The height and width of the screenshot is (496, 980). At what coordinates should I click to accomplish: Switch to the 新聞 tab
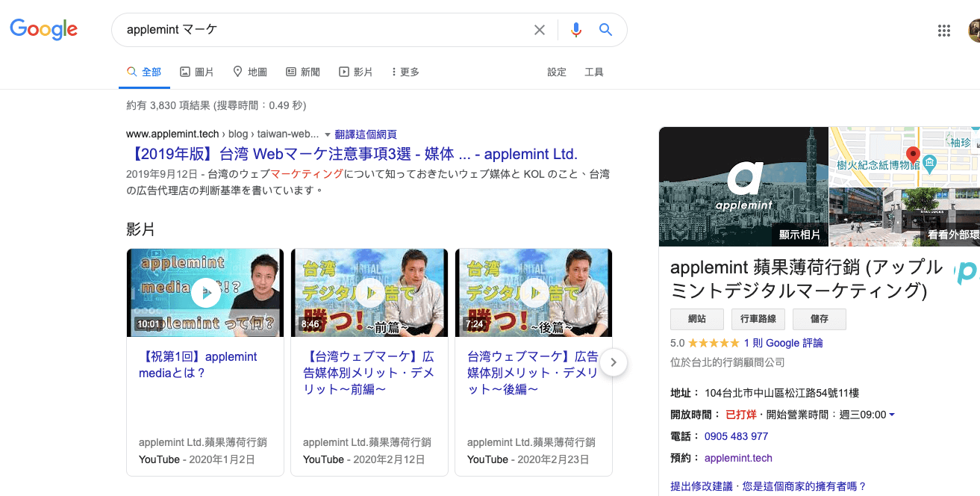[303, 72]
